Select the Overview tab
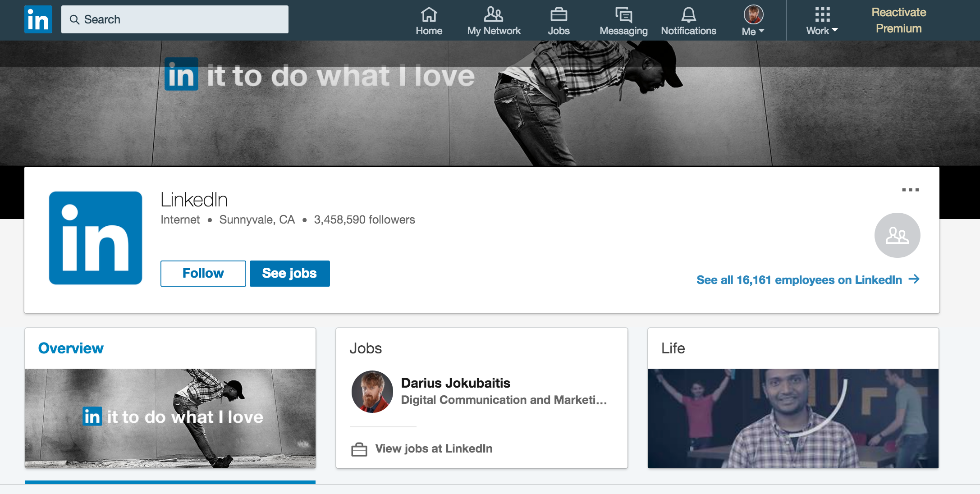Screen dimensions: 980x494 point(71,348)
